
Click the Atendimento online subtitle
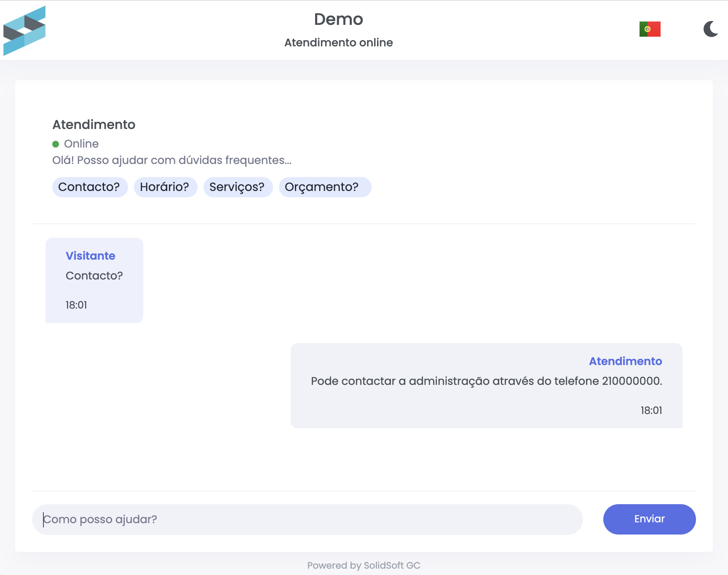(338, 42)
